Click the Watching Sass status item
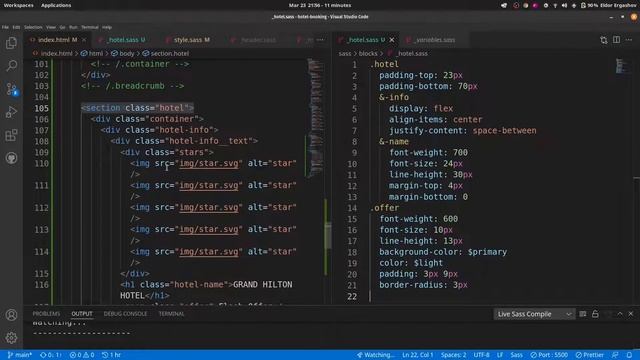640x360 pixels. (376, 355)
